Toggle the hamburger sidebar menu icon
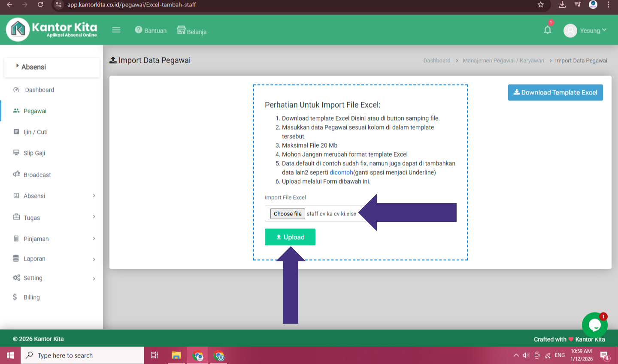This screenshot has width=618, height=364. point(116,30)
